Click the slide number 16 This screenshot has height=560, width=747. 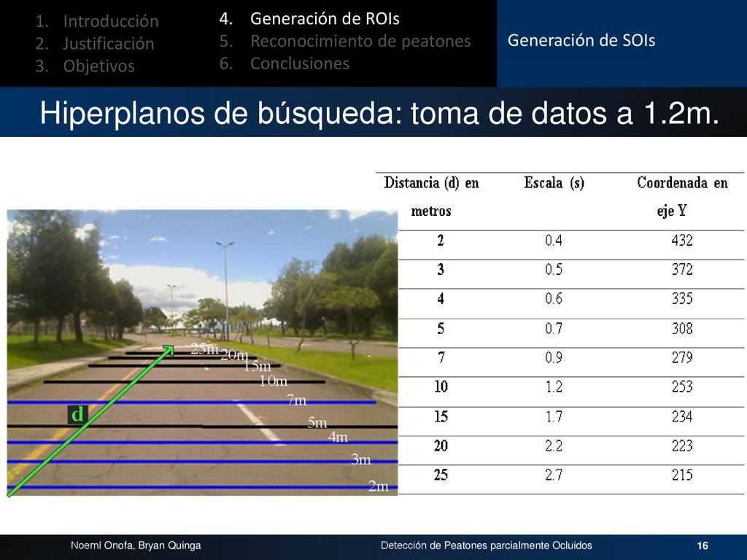click(x=703, y=545)
